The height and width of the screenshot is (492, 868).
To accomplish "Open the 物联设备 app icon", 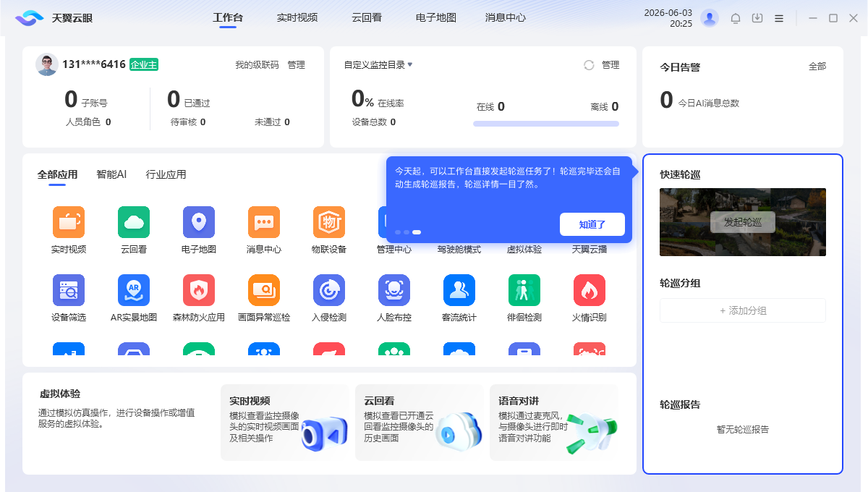I will tap(329, 222).
